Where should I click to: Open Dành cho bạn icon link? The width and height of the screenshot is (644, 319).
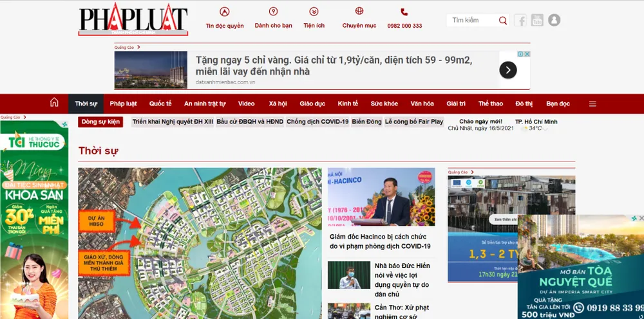click(x=273, y=12)
